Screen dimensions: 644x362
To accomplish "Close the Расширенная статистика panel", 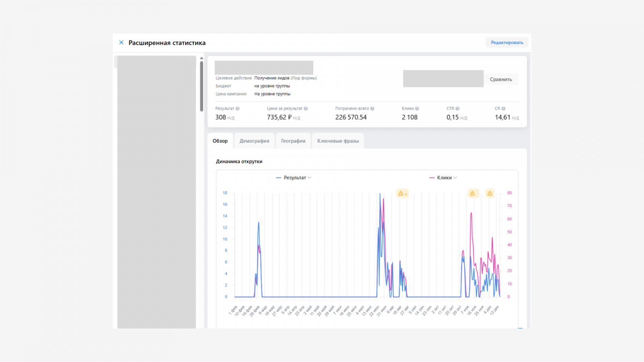I will [121, 43].
